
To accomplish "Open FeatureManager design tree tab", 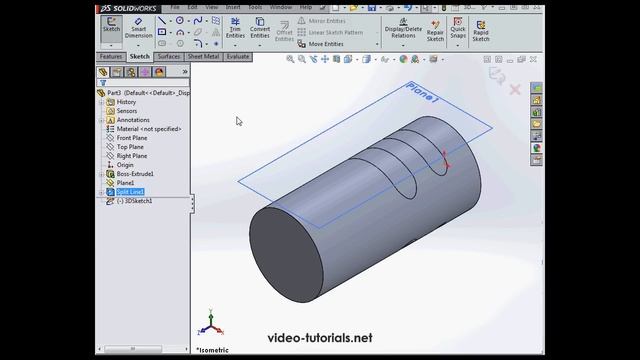I will [x=103, y=72].
